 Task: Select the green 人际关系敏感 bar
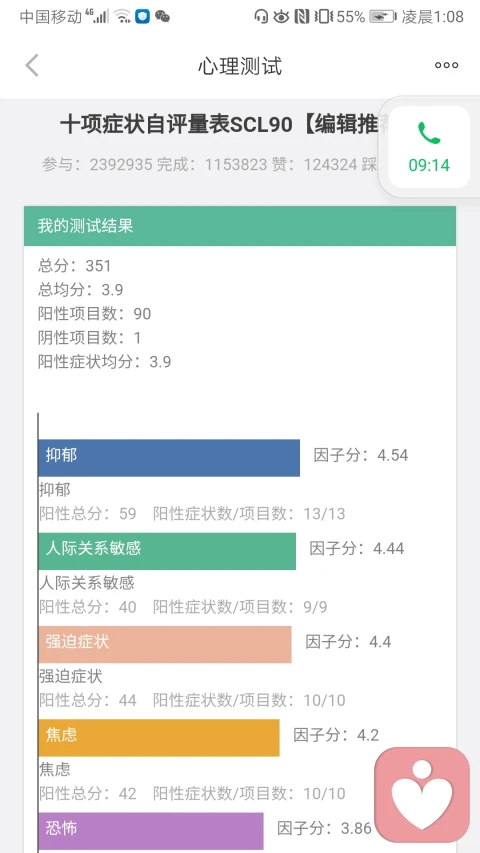pos(167,551)
